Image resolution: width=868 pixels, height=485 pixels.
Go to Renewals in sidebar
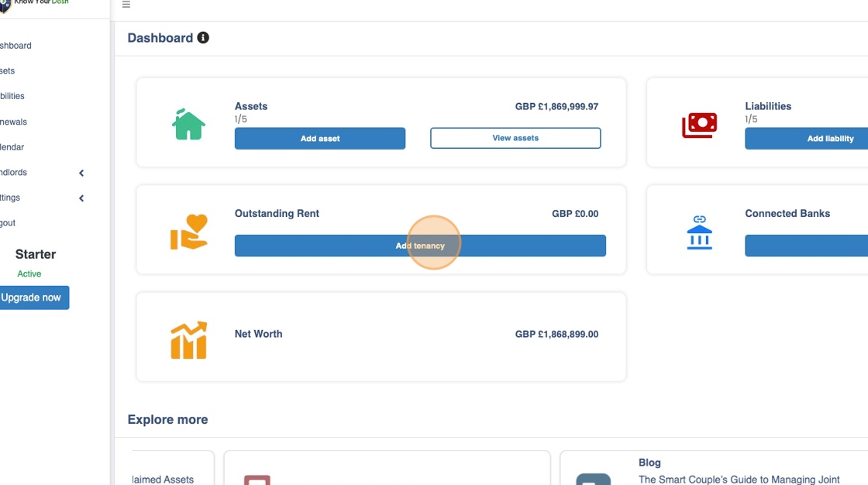(13, 122)
